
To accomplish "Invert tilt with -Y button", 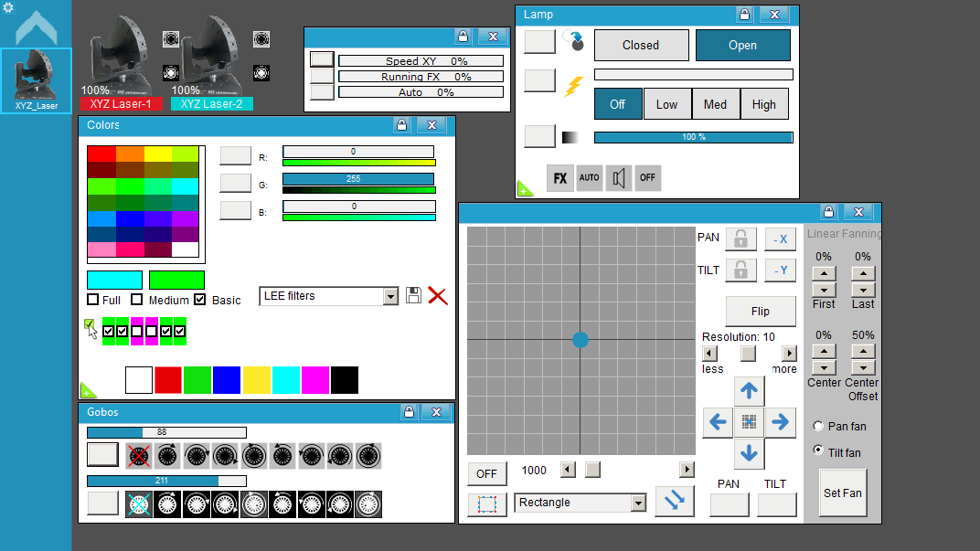I will (x=780, y=270).
